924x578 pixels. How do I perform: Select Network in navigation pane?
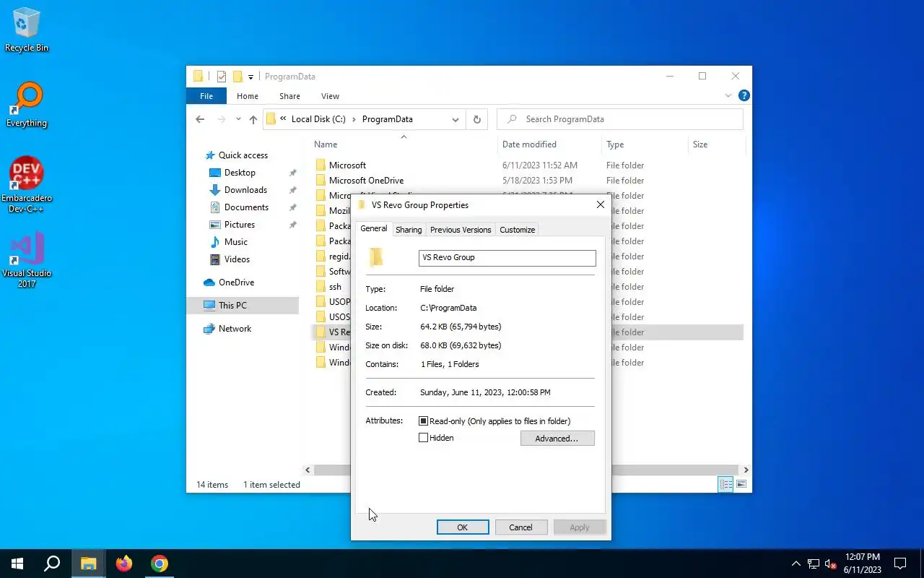point(235,329)
